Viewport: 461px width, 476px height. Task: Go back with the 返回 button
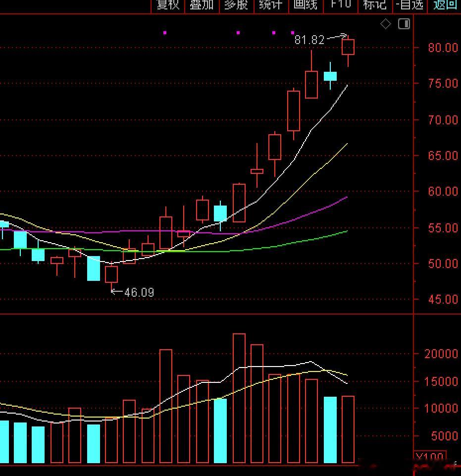[x=445, y=5]
